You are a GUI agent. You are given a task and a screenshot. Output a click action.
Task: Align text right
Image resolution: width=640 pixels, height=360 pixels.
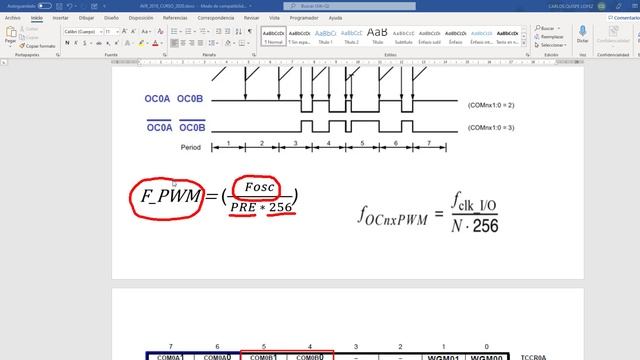[x=192, y=43]
